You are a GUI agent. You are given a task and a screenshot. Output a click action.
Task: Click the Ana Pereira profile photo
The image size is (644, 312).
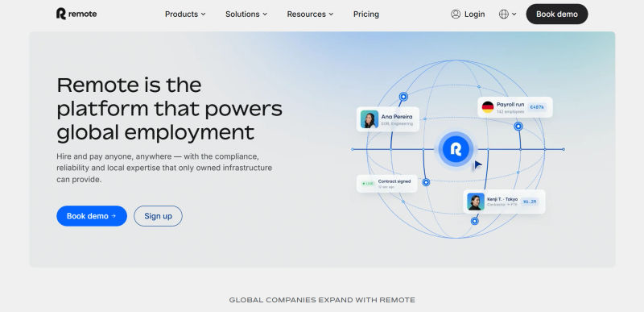coord(369,119)
